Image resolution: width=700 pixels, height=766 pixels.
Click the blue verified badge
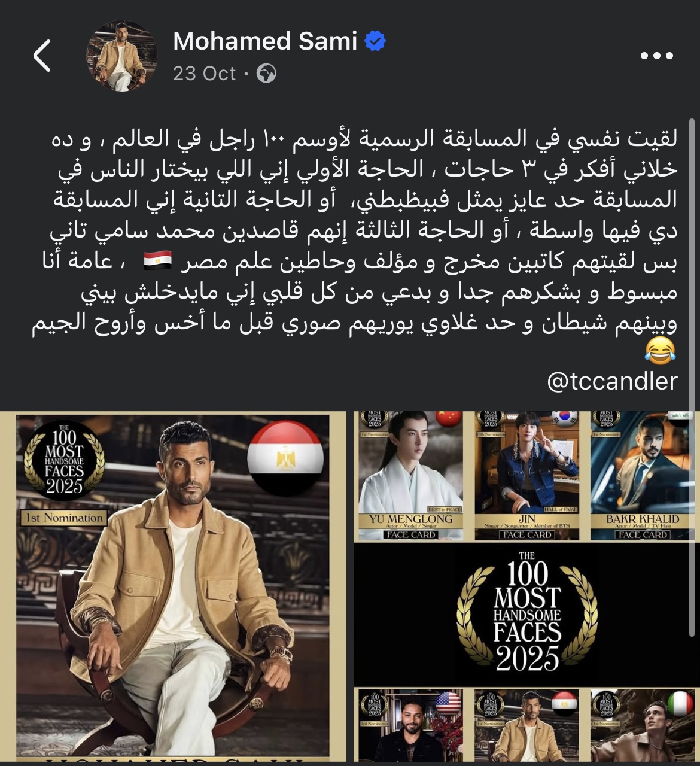pyautogui.click(x=375, y=41)
